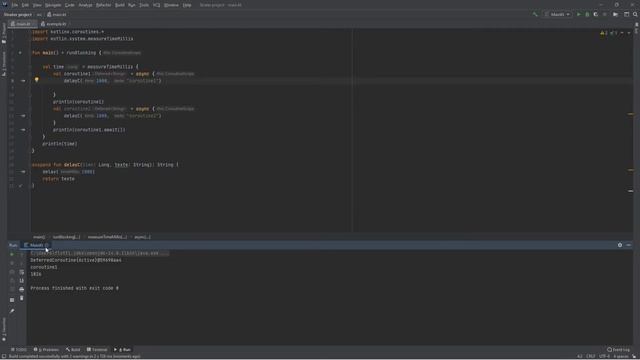Open the Navigate menu
640x360 pixels.
point(53,5)
